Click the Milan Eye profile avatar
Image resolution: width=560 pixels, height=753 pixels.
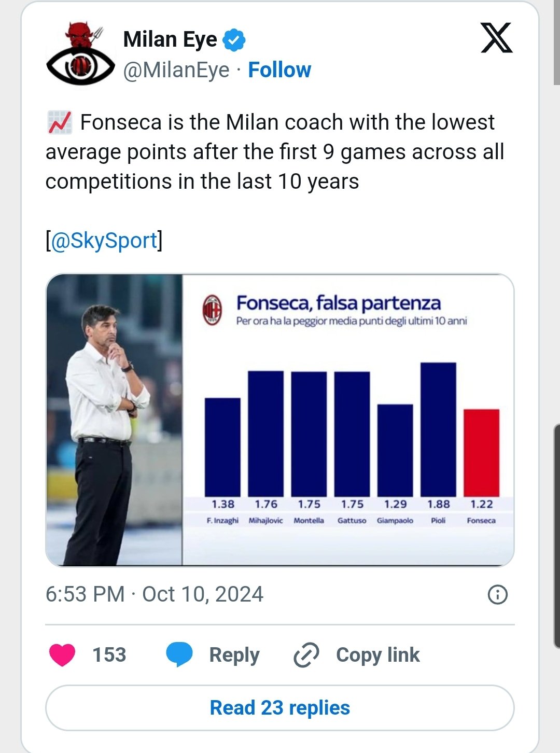(x=80, y=53)
